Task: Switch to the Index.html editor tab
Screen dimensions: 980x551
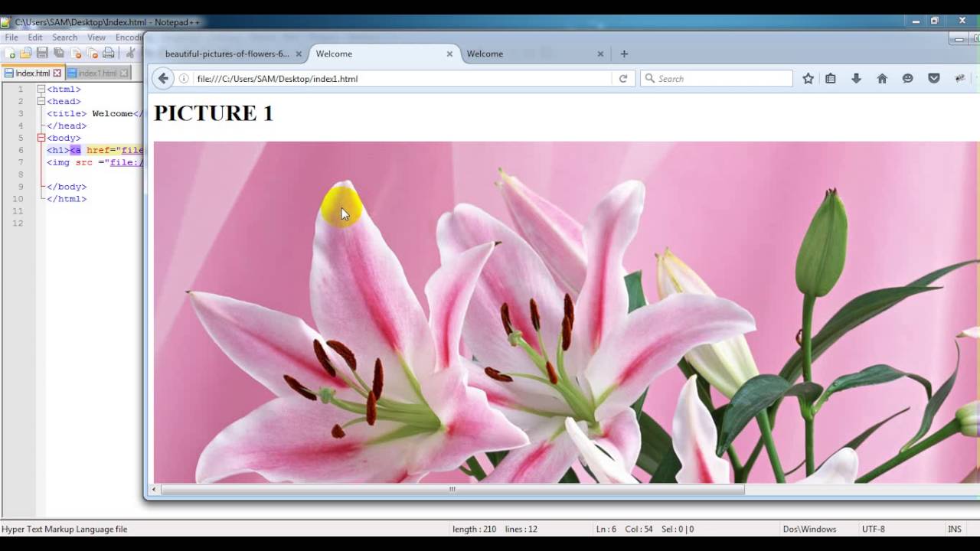Action: pos(33,73)
